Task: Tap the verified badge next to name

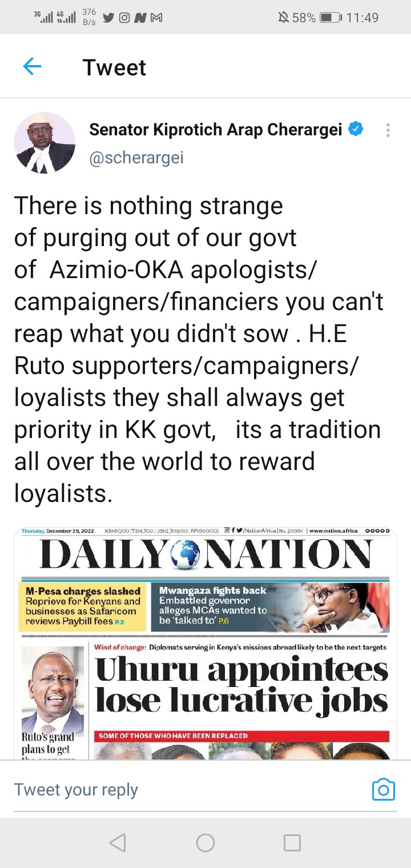Action: pyautogui.click(x=356, y=130)
